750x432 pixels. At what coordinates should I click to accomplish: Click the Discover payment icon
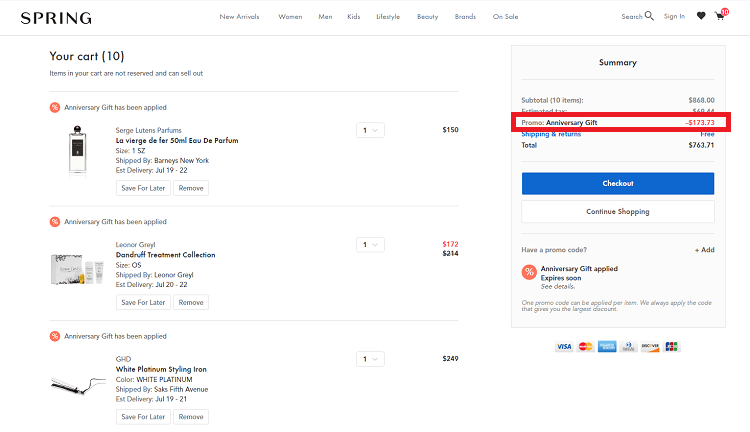[x=650, y=346]
